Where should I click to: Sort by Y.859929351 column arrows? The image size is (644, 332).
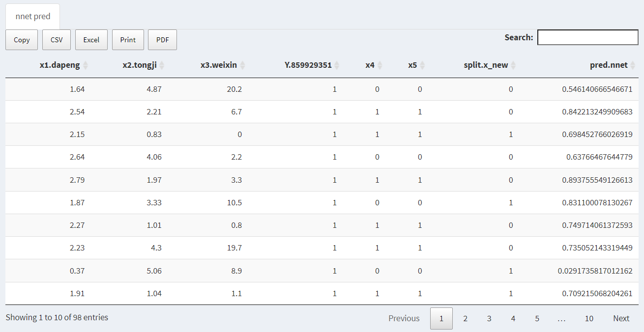click(x=337, y=65)
